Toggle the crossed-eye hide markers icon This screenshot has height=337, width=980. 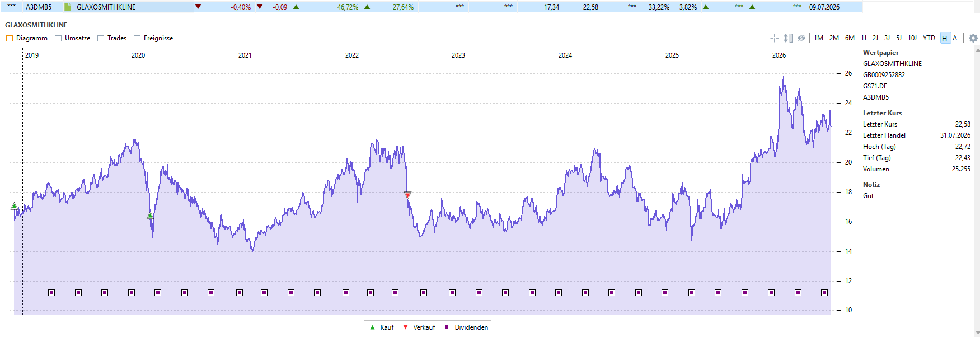(801, 38)
